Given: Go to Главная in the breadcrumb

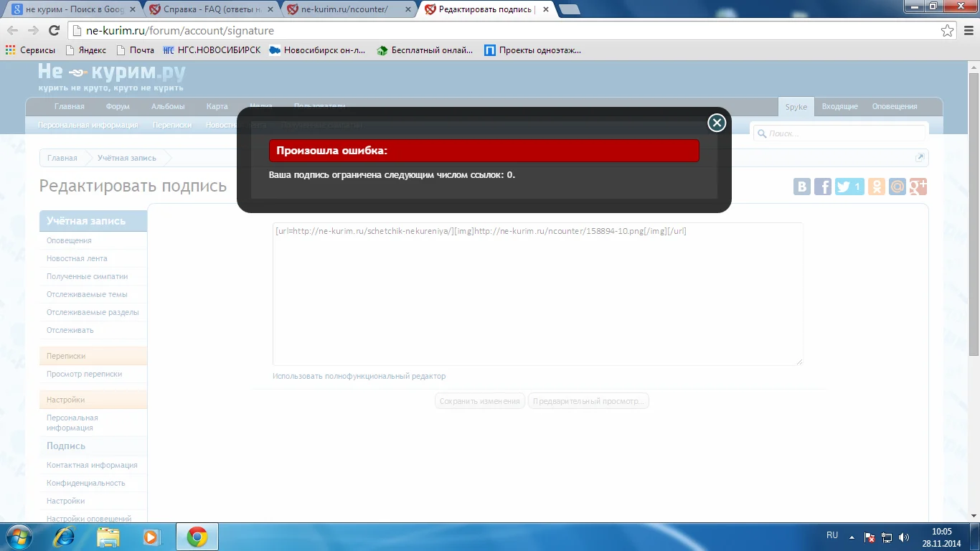Looking at the screenshot, I should [x=62, y=158].
